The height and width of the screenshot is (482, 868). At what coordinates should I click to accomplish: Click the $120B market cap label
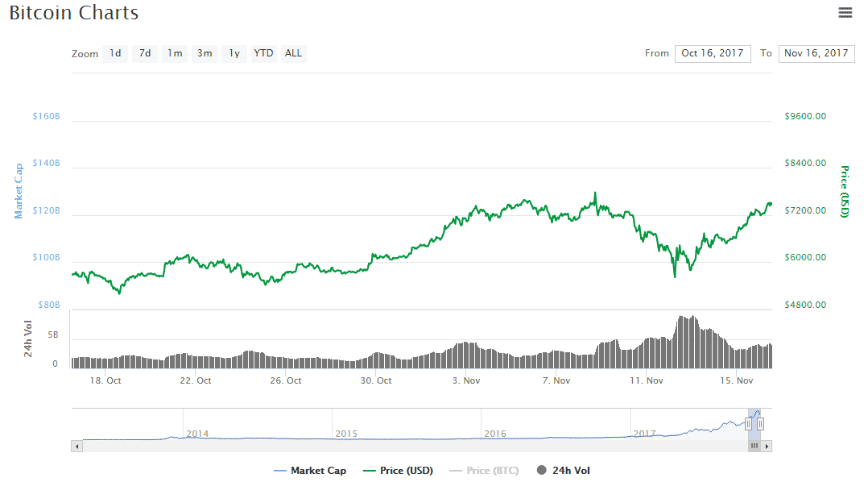click(x=46, y=210)
